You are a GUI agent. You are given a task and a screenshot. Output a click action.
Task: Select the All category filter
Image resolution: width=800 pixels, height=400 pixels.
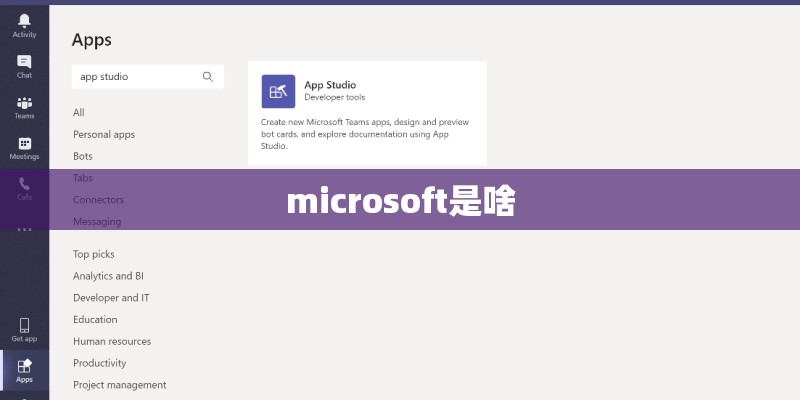[x=79, y=112]
